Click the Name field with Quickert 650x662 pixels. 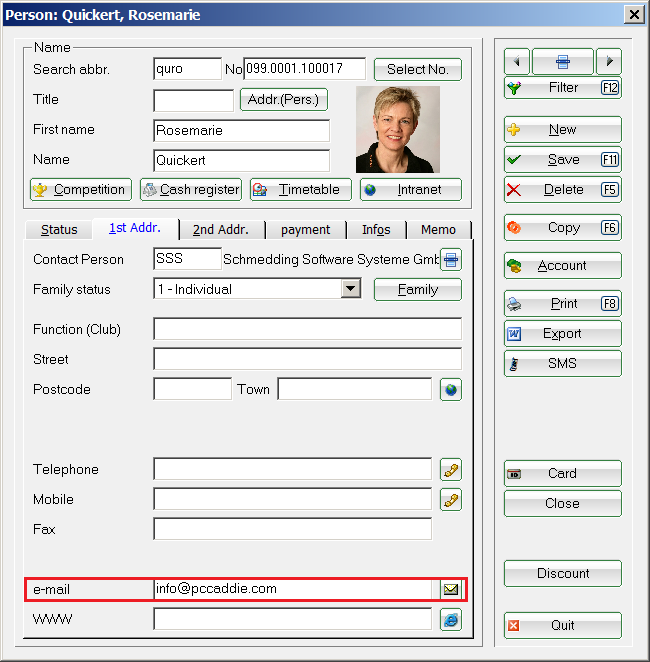tap(241, 160)
